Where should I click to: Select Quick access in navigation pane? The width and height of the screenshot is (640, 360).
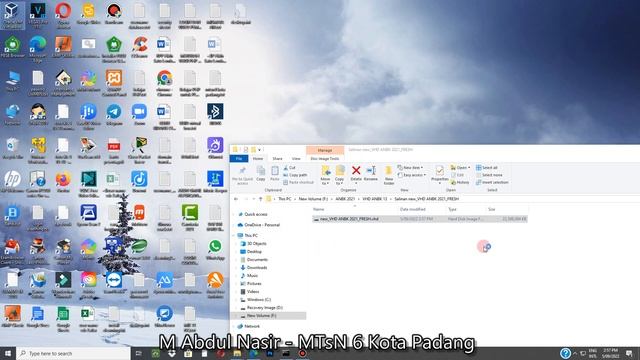pyautogui.click(x=256, y=214)
